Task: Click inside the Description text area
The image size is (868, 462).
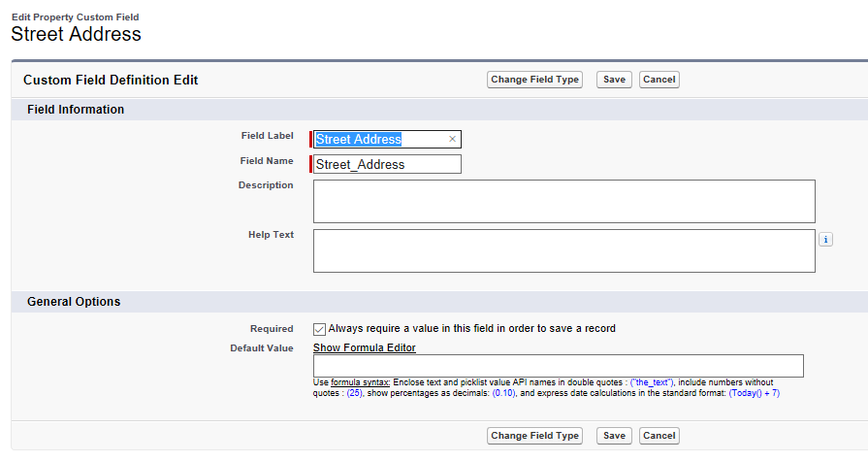Action: (563, 201)
